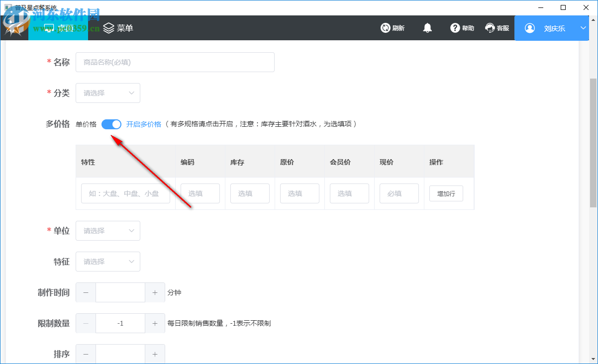This screenshot has width=598, height=364.
Task: Click the 商品名称 name input field
Action: tap(175, 62)
